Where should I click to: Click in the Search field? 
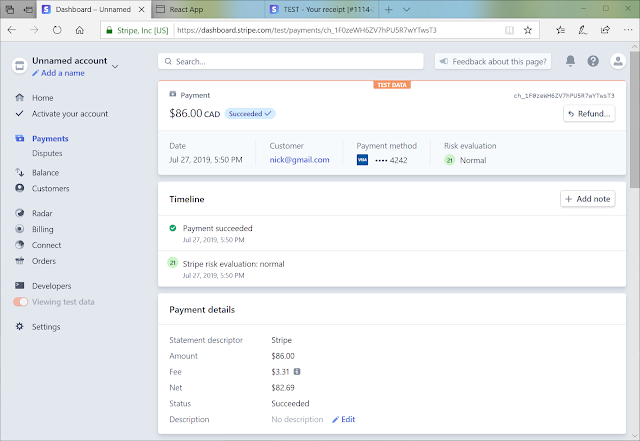(291, 61)
